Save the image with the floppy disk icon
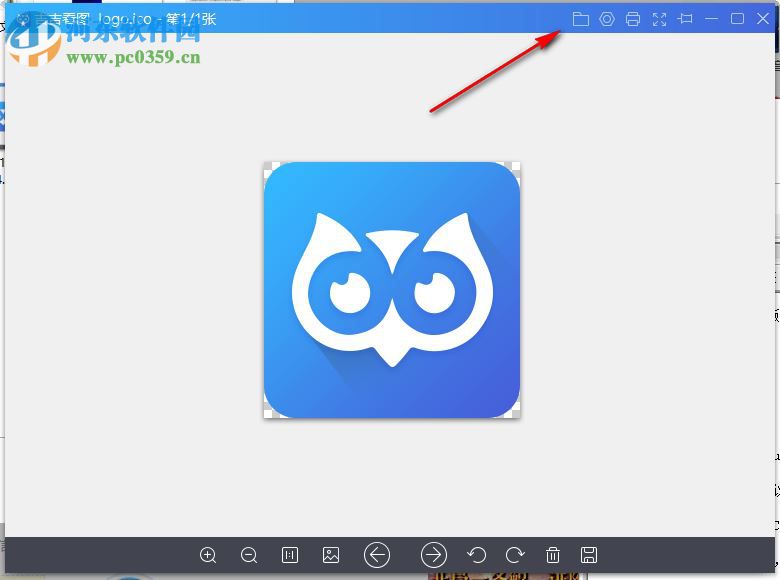Viewport: 780px width, 580px height. point(589,555)
